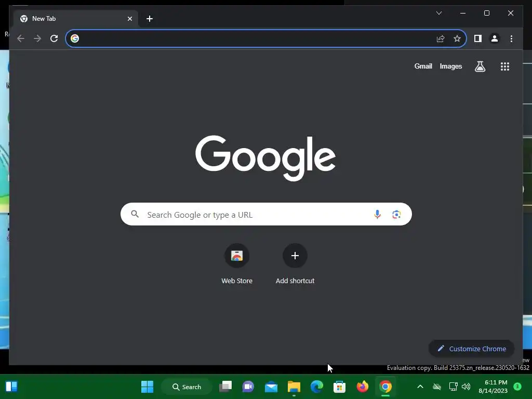Screen dimensions: 532x399
Task: Start voice search with the microphone
Action: pos(377,215)
